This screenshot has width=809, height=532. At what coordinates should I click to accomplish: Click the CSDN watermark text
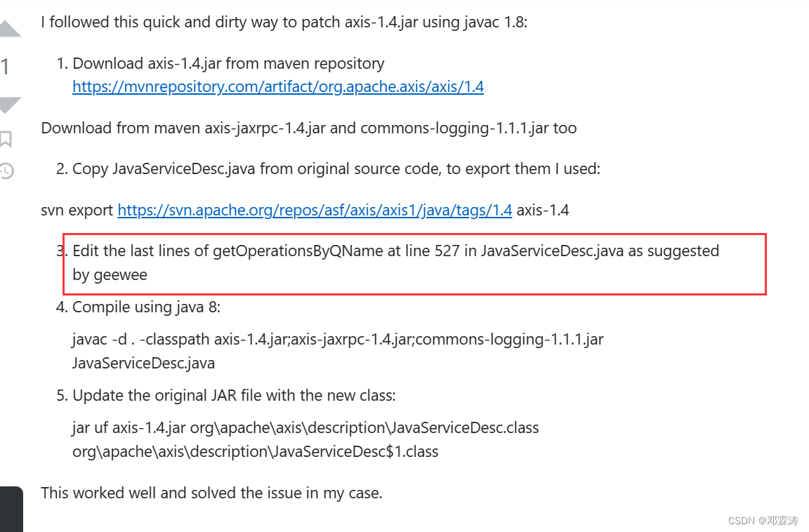click(762, 521)
